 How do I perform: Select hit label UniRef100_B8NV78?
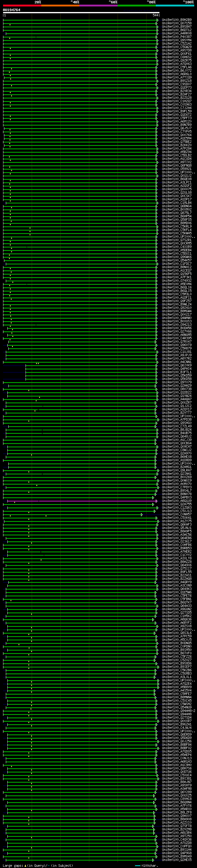pyautogui.click(x=177, y=494)
